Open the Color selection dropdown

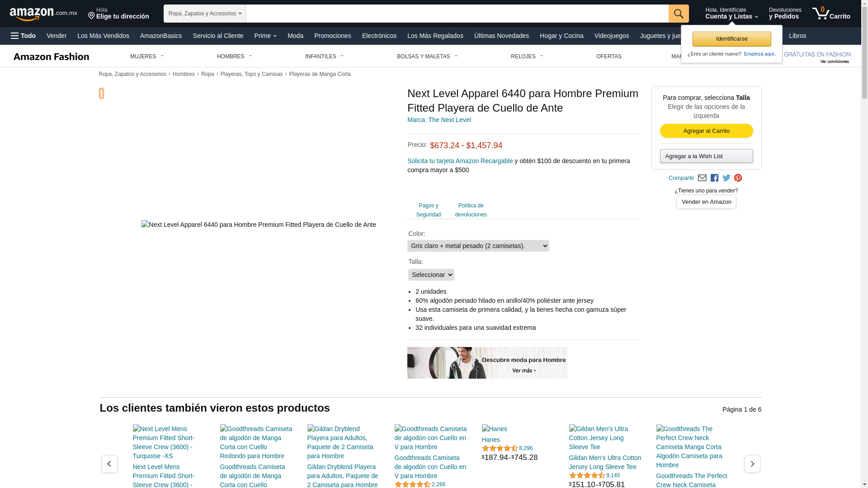[x=478, y=246]
